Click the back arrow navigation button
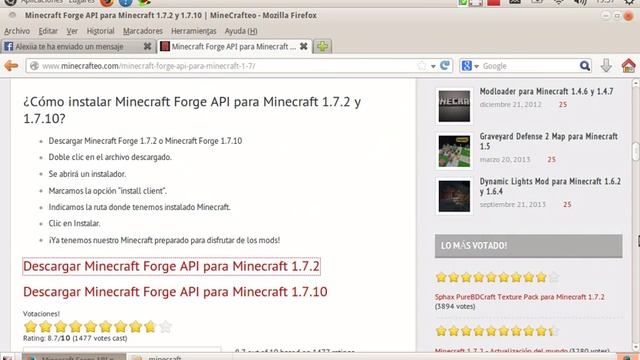Image resolution: width=640 pixels, height=360 pixels. click(x=11, y=65)
